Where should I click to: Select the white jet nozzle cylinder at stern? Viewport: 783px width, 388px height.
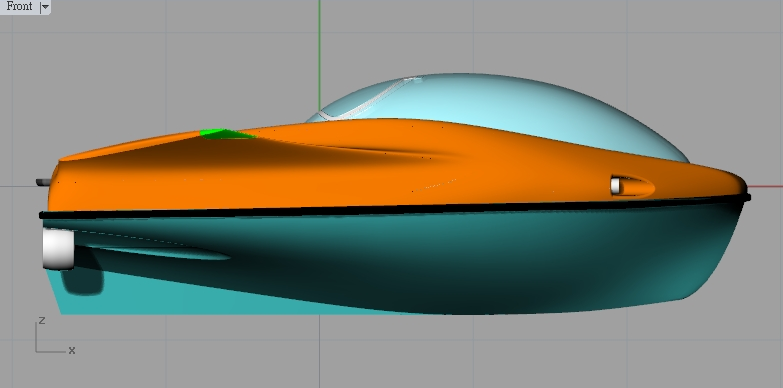click(x=58, y=248)
